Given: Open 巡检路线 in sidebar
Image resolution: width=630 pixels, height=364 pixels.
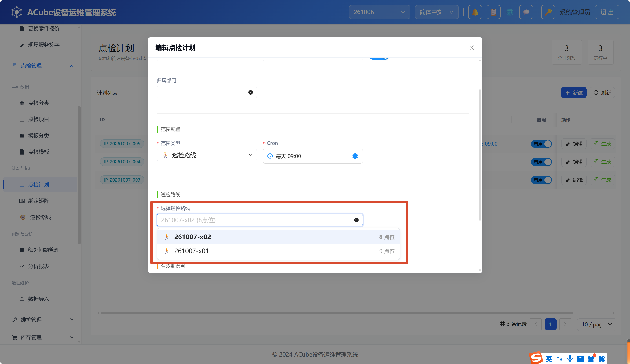Looking at the screenshot, I should click(x=40, y=217).
